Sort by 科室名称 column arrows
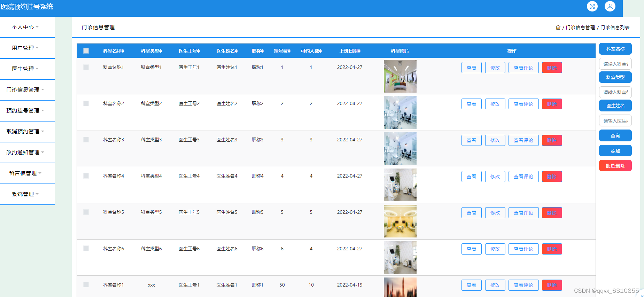 pos(123,51)
